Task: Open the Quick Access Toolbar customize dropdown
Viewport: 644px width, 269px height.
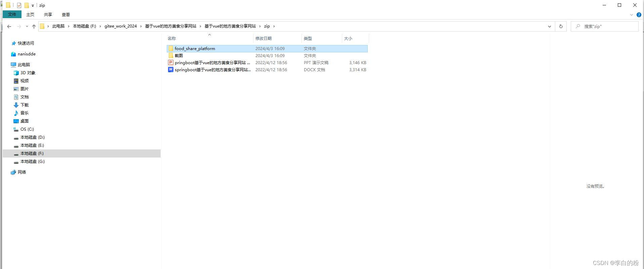Action: tap(33, 5)
